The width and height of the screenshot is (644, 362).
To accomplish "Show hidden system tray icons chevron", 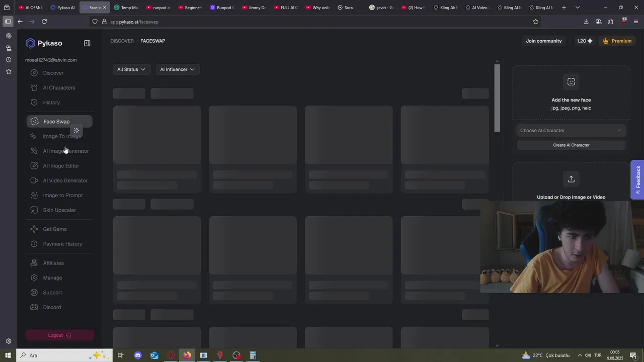I will [580, 355].
